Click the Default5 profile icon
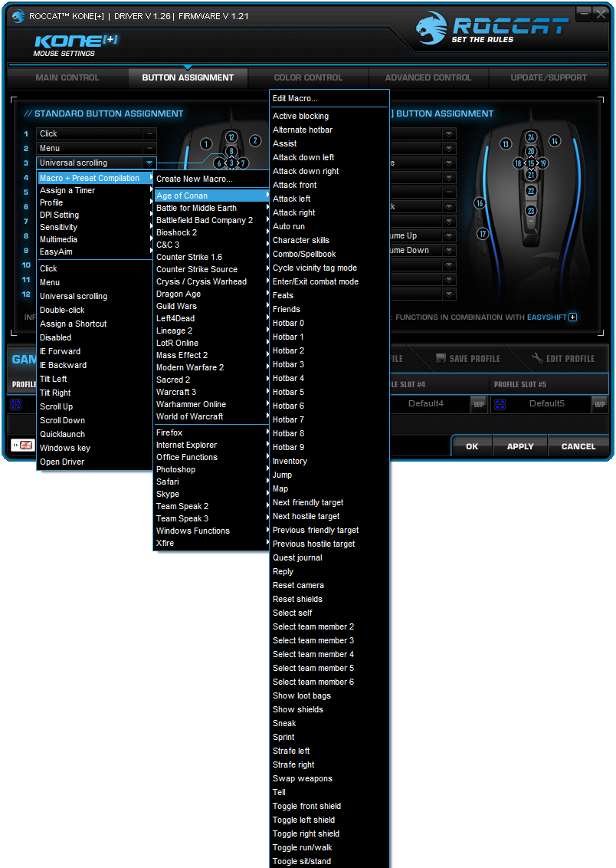Viewport: 616px width, 868px height. pyautogui.click(x=500, y=404)
